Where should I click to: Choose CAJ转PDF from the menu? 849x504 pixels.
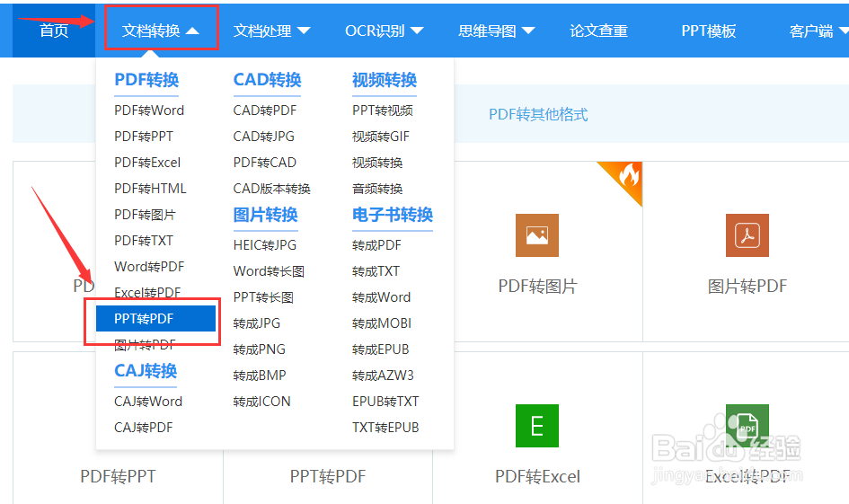pos(144,427)
